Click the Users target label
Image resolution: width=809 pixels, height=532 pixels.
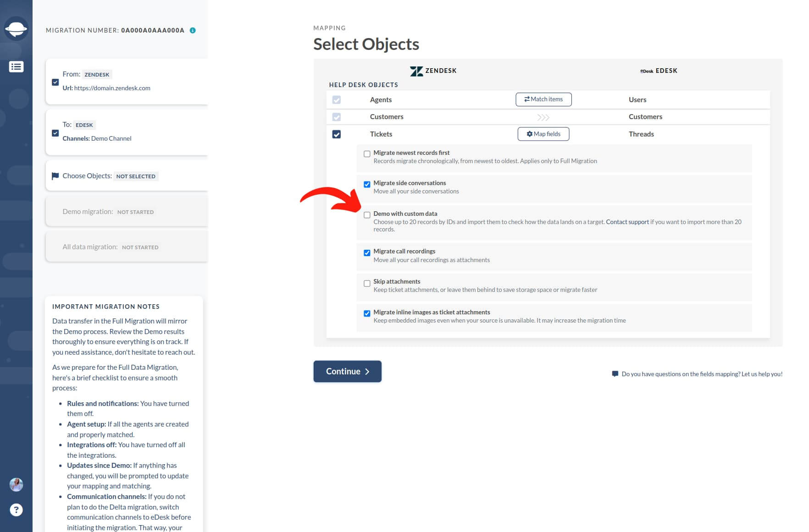637,100
